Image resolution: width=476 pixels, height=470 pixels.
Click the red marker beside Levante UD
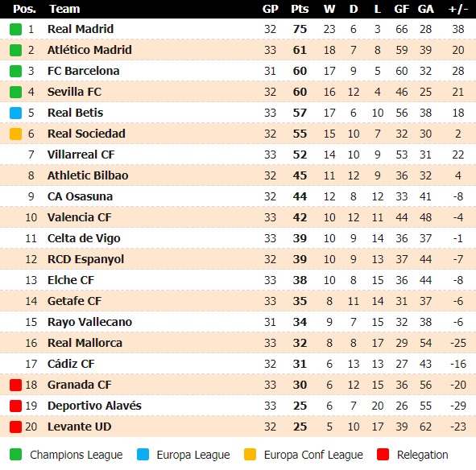[x=15, y=427]
